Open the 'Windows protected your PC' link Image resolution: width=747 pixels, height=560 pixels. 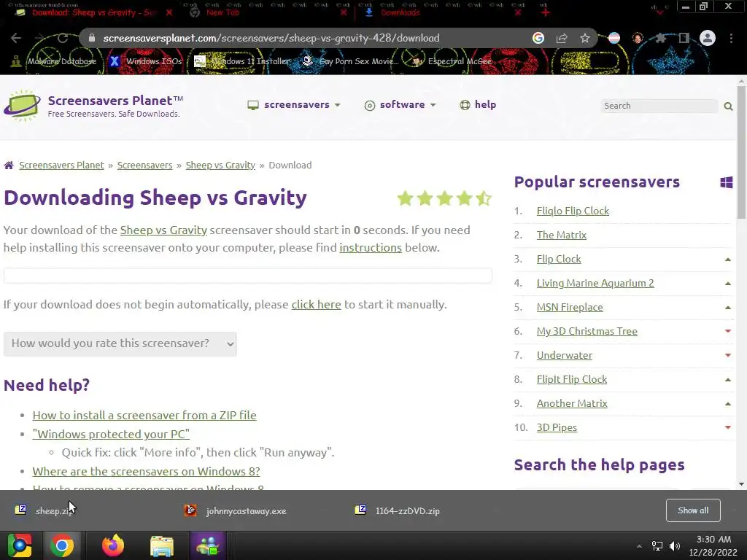click(111, 435)
